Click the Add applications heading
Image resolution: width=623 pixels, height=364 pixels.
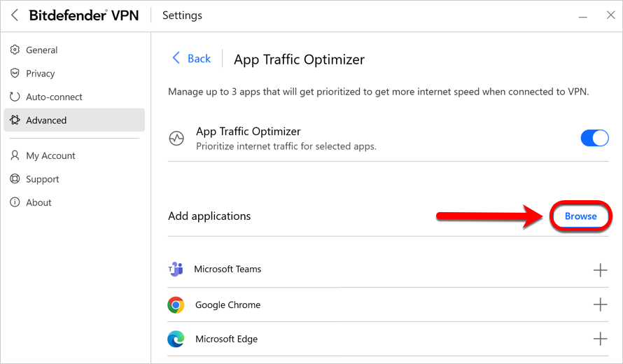click(209, 216)
